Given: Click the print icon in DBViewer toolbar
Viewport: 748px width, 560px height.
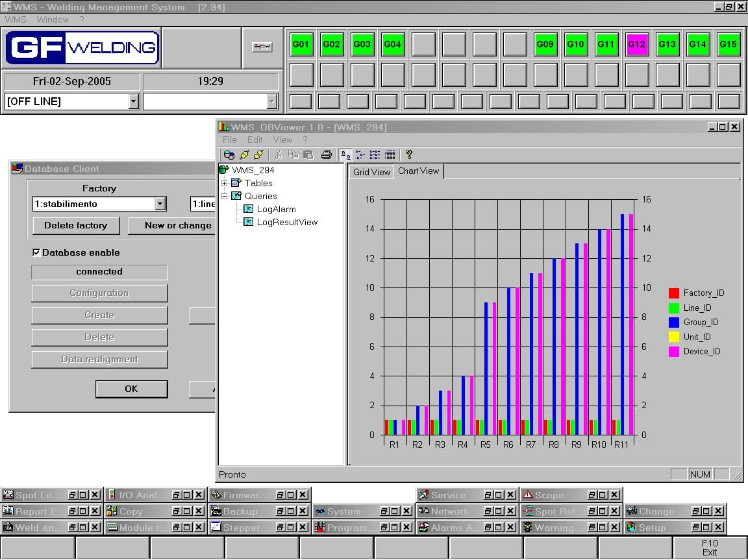Looking at the screenshot, I should click(326, 154).
